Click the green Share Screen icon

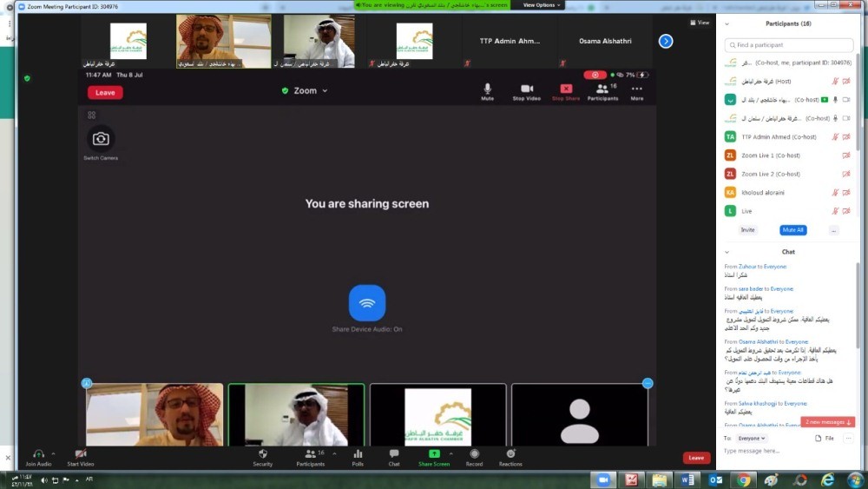(434, 454)
